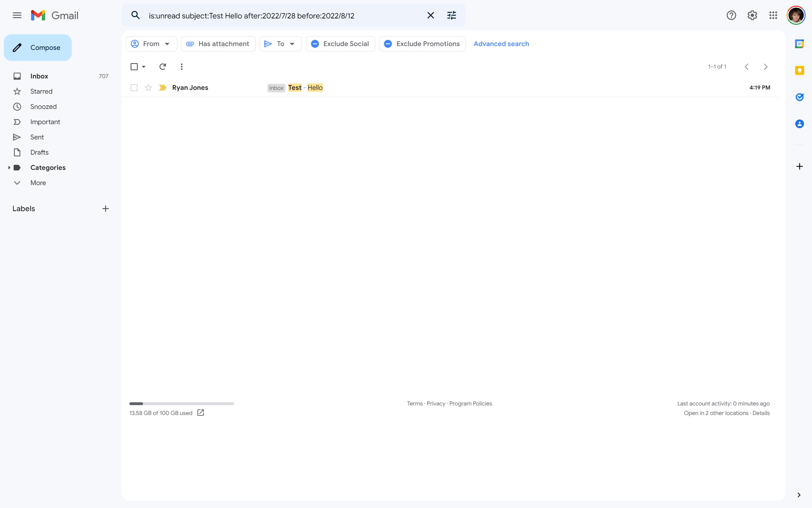The width and height of the screenshot is (812, 508).
Task: Open Terms link in footer
Action: [415, 404]
